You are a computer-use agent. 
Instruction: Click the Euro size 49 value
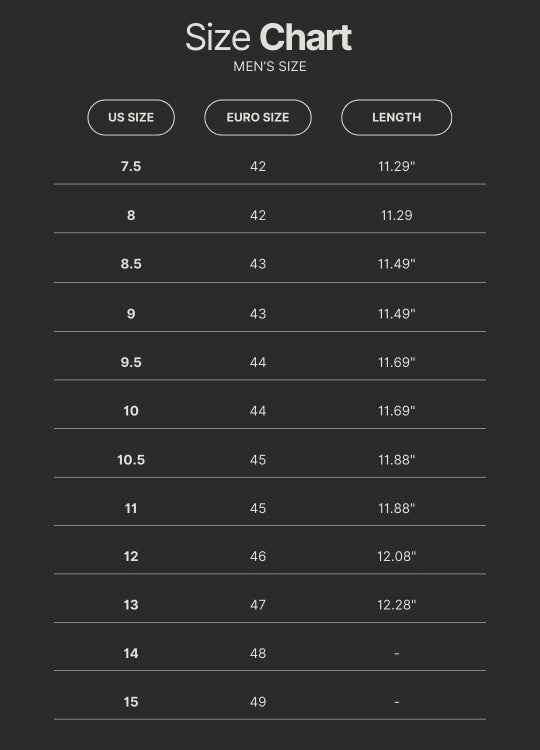258,702
